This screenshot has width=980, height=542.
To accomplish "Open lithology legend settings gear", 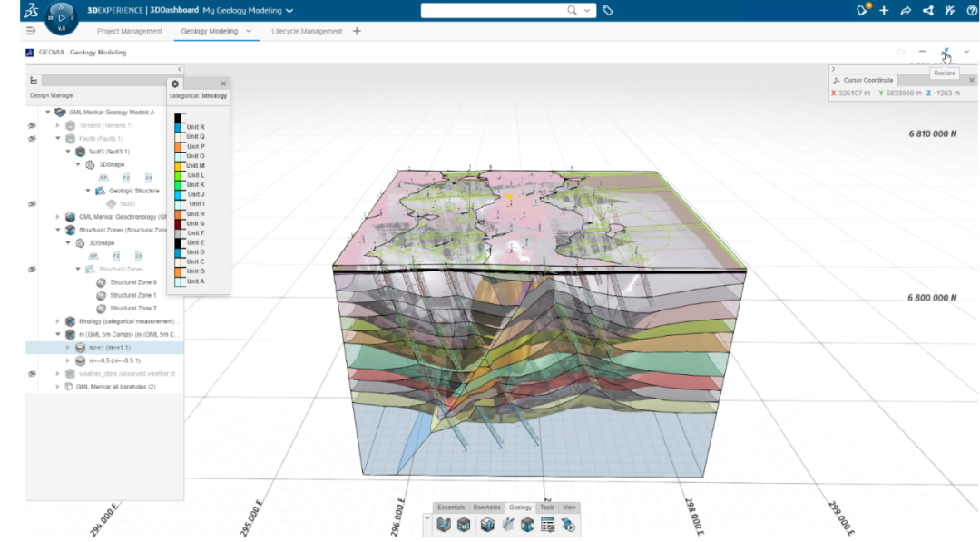I will click(x=175, y=84).
